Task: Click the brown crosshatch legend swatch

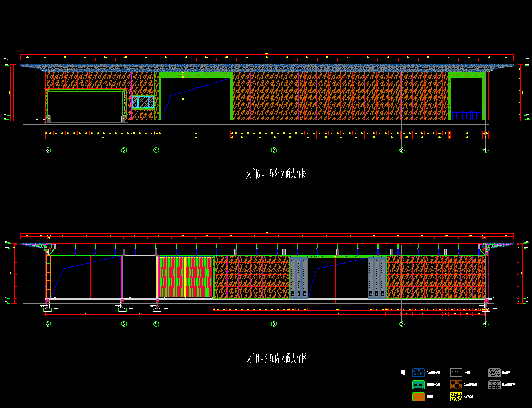Action: pyautogui.click(x=456, y=385)
